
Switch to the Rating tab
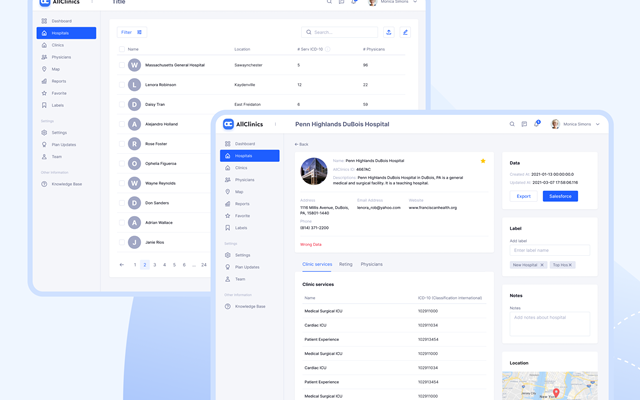tap(345, 264)
